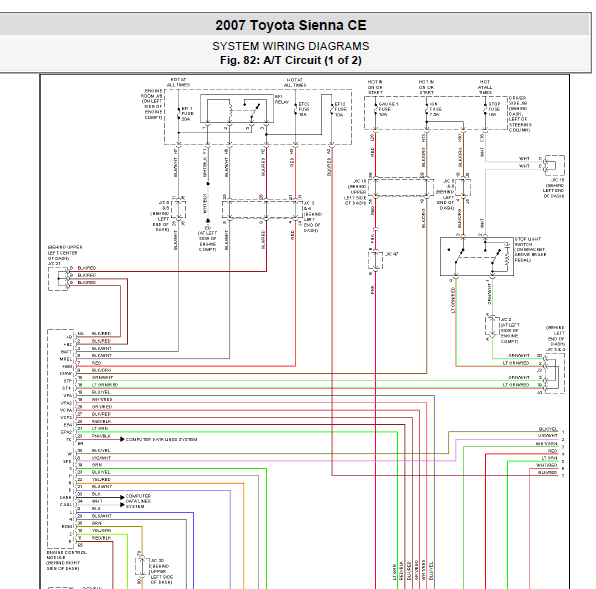Click the BLK/RED label at right-edge pin 7

[x=548, y=472]
